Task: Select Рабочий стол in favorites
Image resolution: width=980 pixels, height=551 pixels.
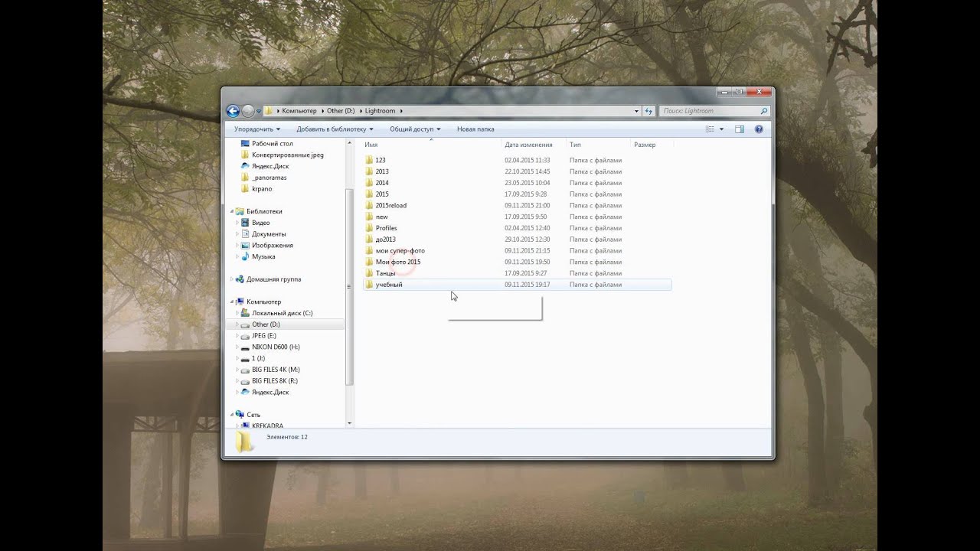Action: [x=272, y=143]
